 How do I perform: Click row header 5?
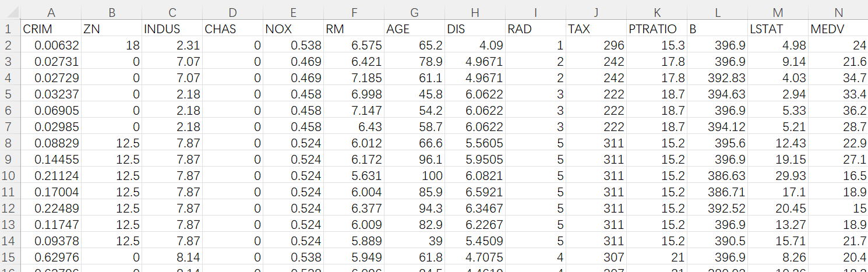(10, 94)
